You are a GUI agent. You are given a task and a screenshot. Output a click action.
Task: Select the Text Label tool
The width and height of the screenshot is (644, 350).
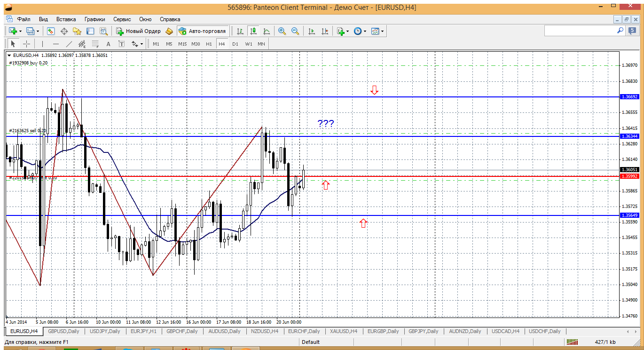122,44
